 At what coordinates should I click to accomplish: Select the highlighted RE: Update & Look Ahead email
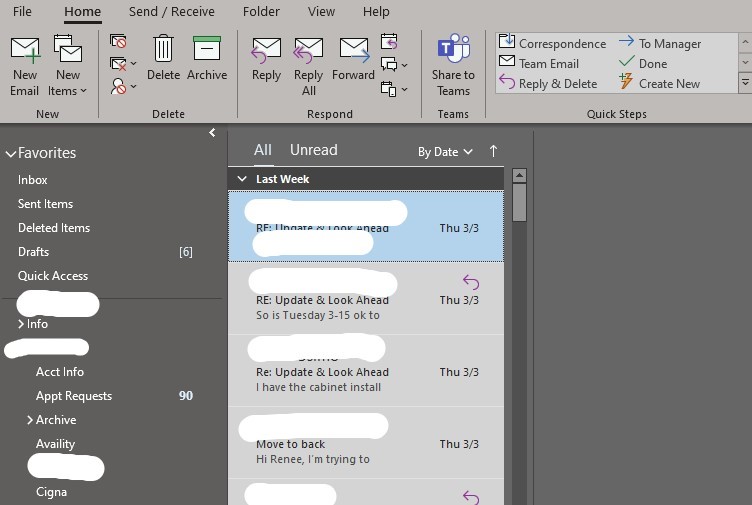[366, 226]
